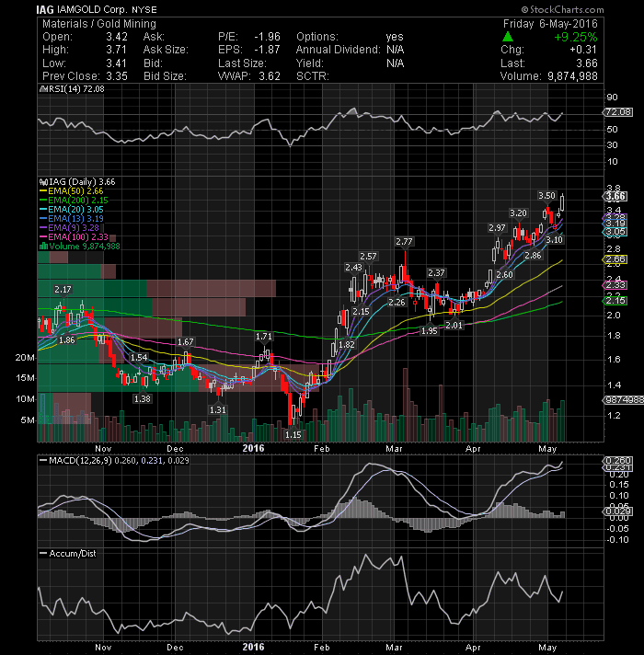This screenshot has height=655, width=644.
Task: Click the Chg value +0.31
Action: (x=583, y=50)
